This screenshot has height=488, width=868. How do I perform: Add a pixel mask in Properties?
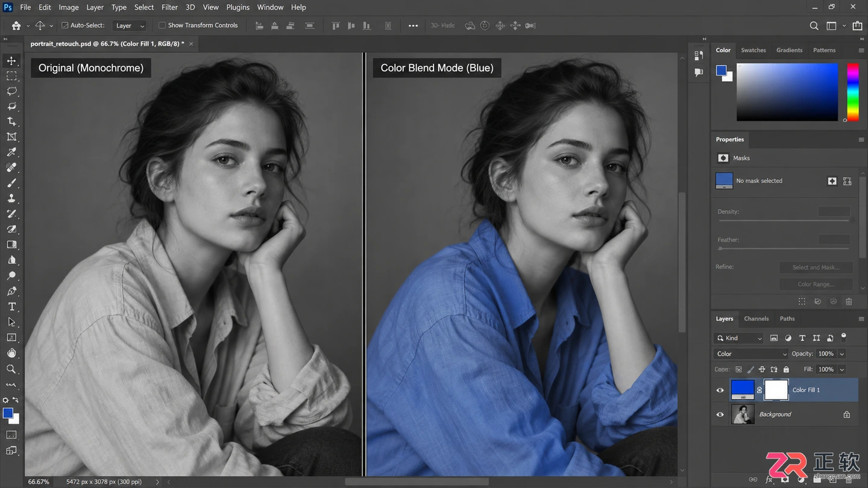(832, 181)
